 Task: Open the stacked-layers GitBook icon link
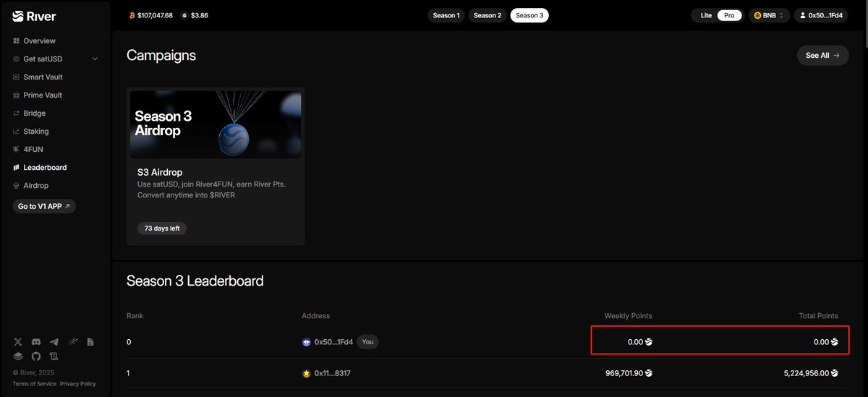[x=17, y=357]
